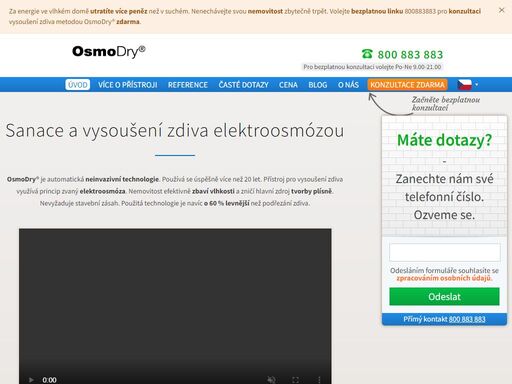Click the heading Sanace a vysoušení zdiva

pyautogui.click(x=175, y=130)
